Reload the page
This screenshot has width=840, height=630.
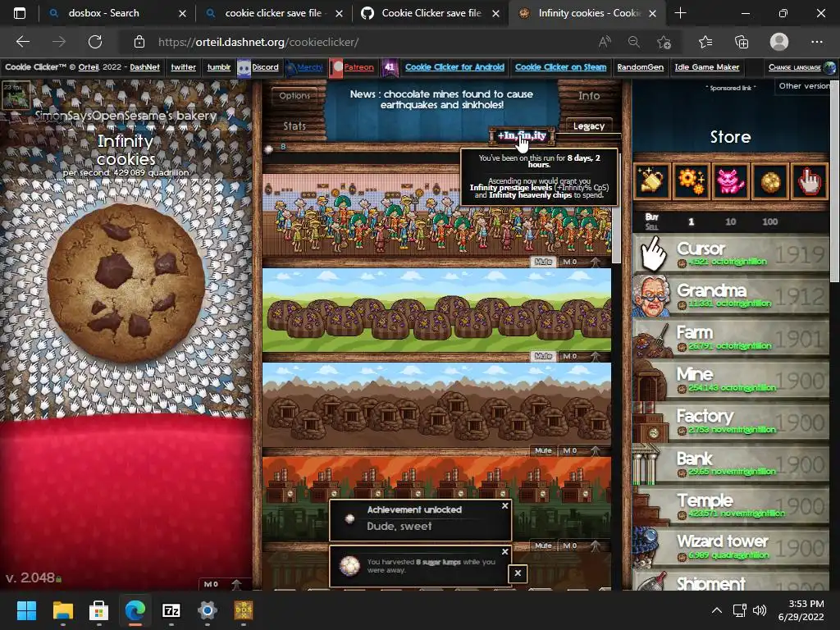[x=95, y=42]
